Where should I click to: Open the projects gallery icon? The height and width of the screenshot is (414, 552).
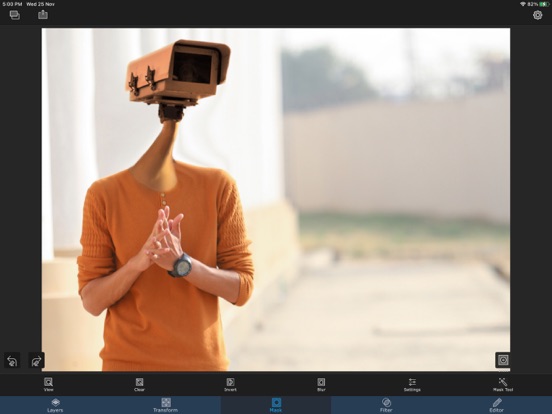coord(14,15)
